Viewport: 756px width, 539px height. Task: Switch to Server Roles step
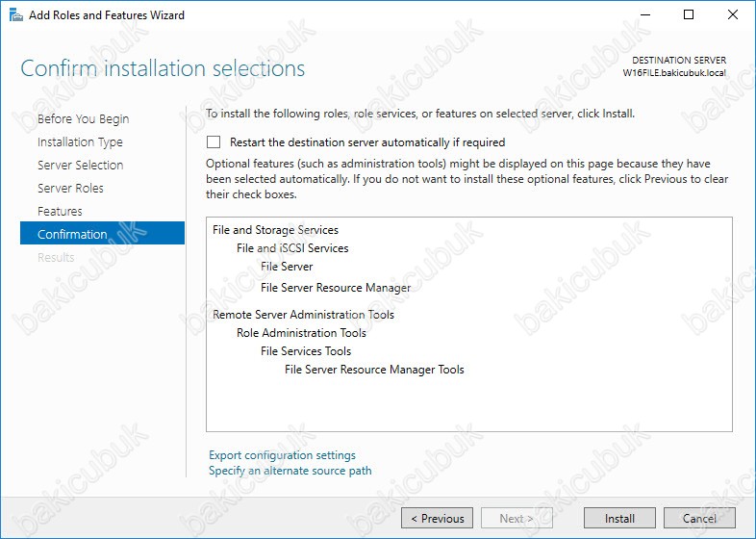[x=70, y=189]
